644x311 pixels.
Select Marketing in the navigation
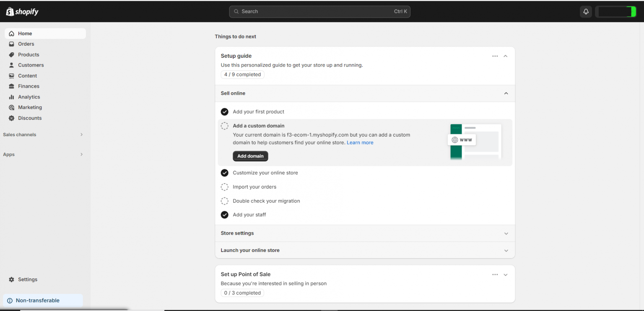click(30, 107)
